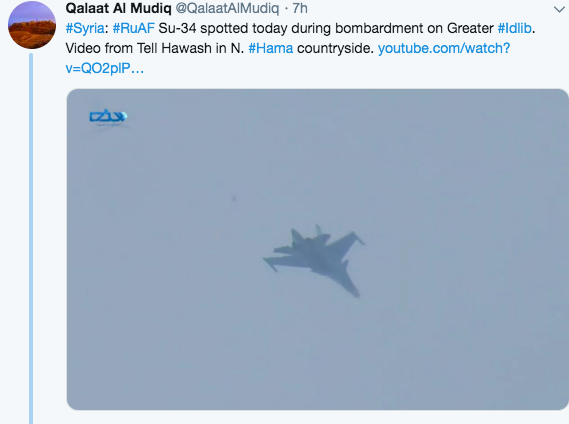The height and width of the screenshot is (424, 569).
Task: Click the "bombardment on Greater" text
Action: point(414,28)
